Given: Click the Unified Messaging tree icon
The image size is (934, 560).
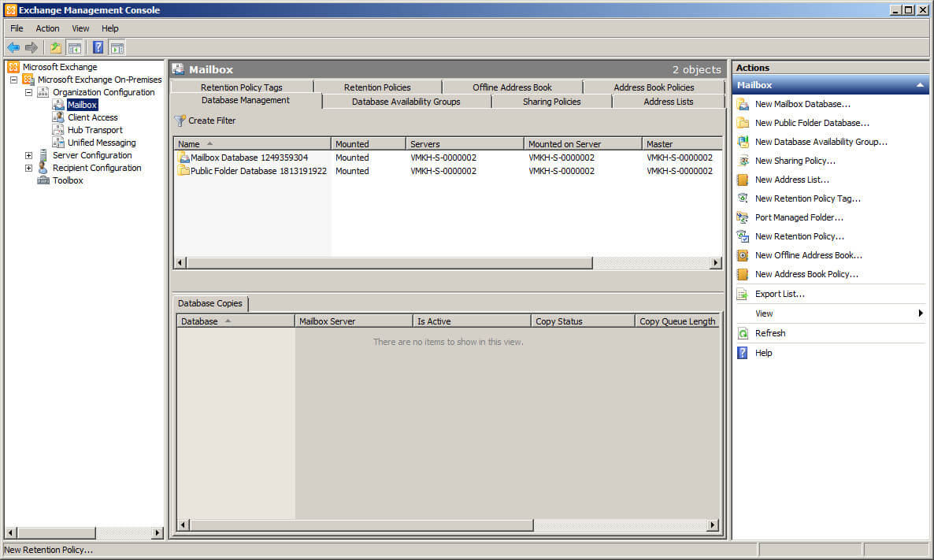Looking at the screenshot, I should [x=57, y=143].
